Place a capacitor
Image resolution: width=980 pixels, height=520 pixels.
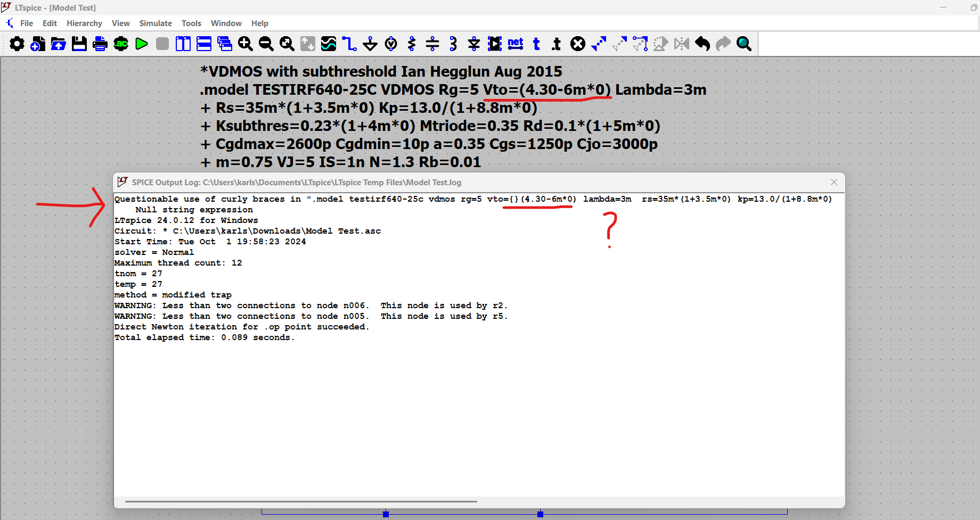pos(432,44)
